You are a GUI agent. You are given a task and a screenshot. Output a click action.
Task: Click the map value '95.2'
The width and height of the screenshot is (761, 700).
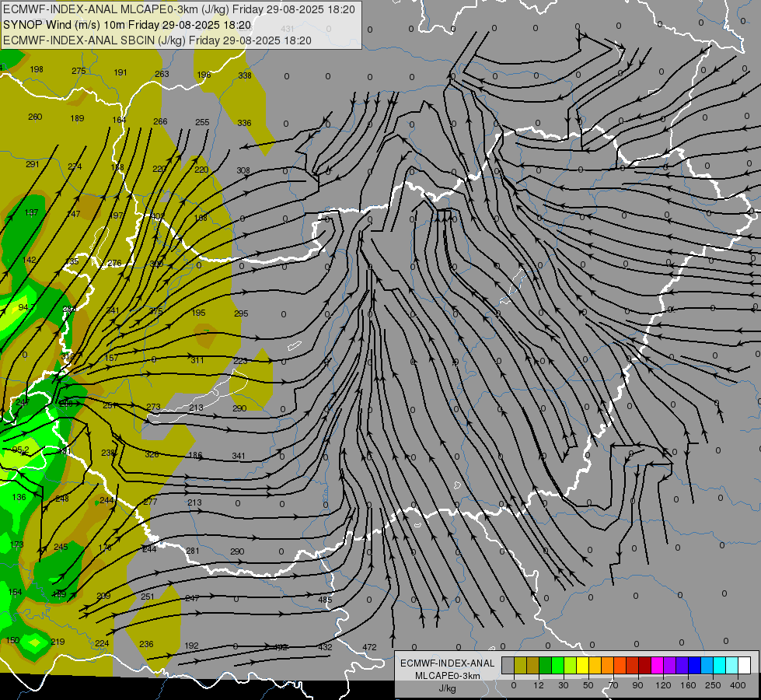(20, 450)
